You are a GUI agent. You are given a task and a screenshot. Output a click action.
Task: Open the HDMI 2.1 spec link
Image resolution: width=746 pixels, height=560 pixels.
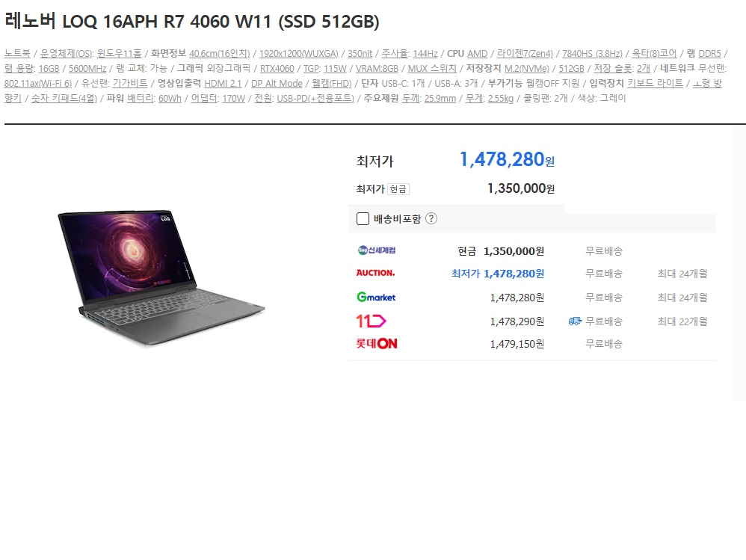coord(223,83)
